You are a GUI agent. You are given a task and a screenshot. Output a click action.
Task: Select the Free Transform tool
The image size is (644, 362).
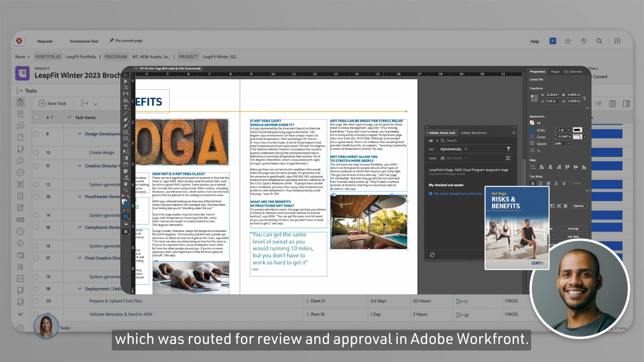click(126, 152)
